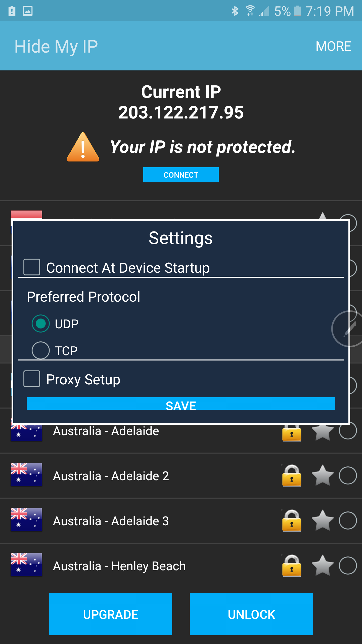Viewport: 362px width, 644px height.
Task: Save the settings dialog
Action: coord(181,404)
